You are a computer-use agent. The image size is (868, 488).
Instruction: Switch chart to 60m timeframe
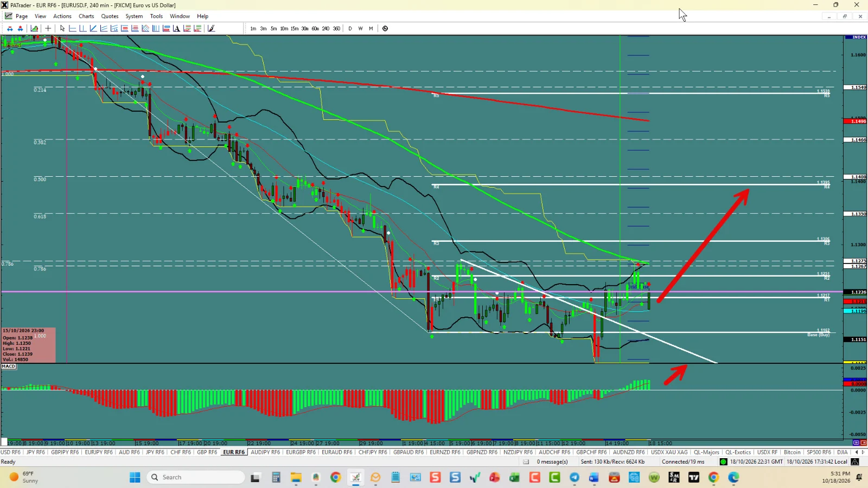point(315,29)
